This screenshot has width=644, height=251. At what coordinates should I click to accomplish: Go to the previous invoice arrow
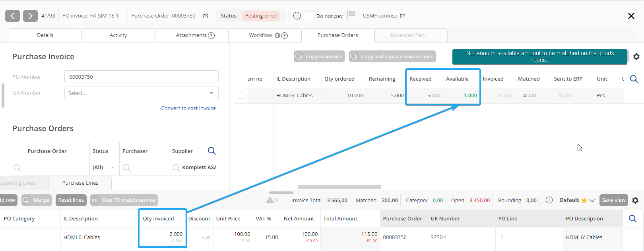point(12,16)
